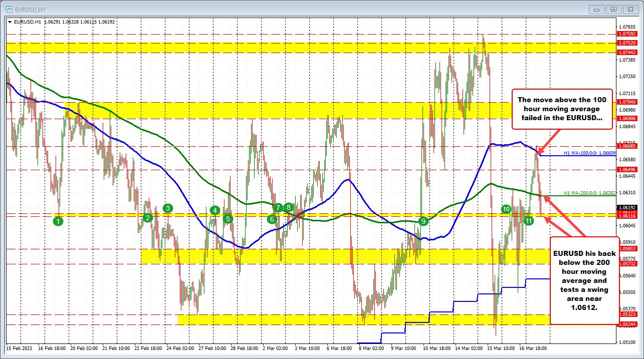This screenshot has height=359, width=644.
Task: Click the red price level tag 1.05853
Action: tap(627, 249)
